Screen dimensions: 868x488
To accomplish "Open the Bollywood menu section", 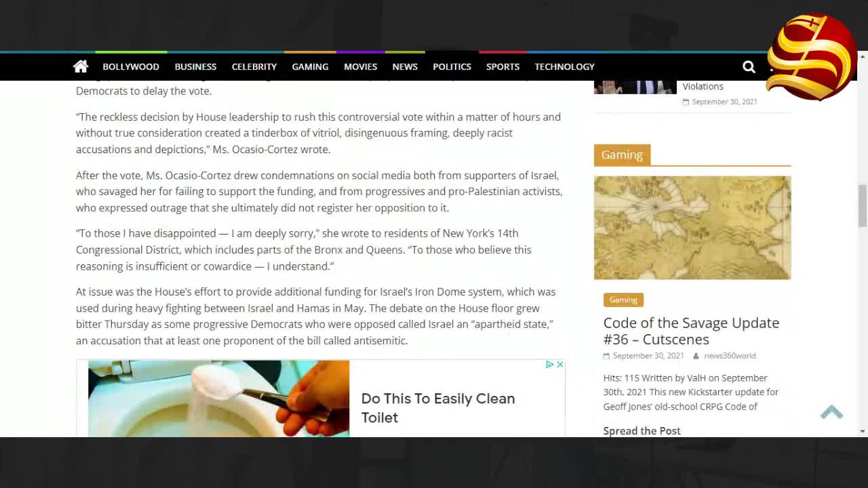I will pyautogui.click(x=131, y=66).
